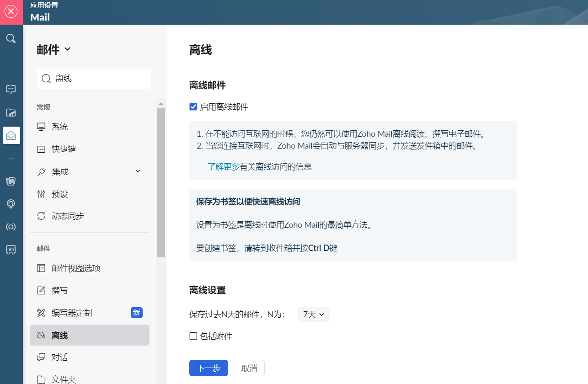Uncheck 启用离线邮件 checkbox
The width and height of the screenshot is (588, 384).
[x=193, y=107]
